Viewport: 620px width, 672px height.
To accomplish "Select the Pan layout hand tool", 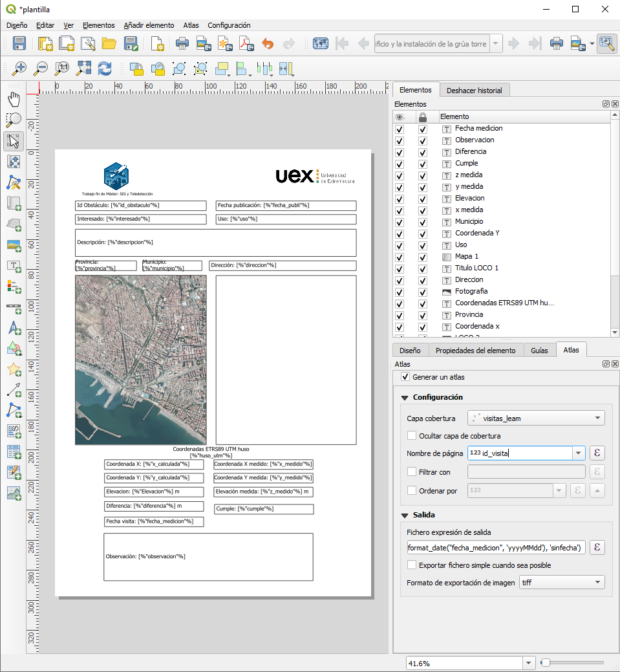I will [x=14, y=99].
